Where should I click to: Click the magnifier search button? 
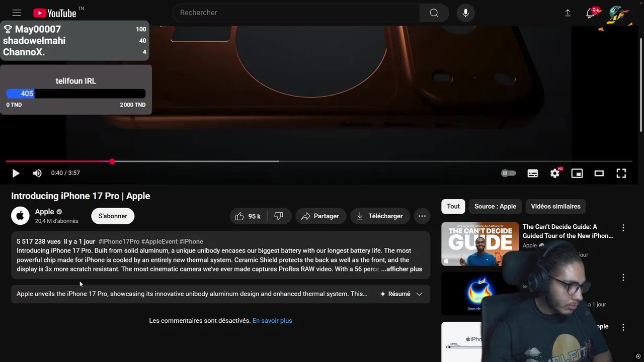tap(434, 13)
